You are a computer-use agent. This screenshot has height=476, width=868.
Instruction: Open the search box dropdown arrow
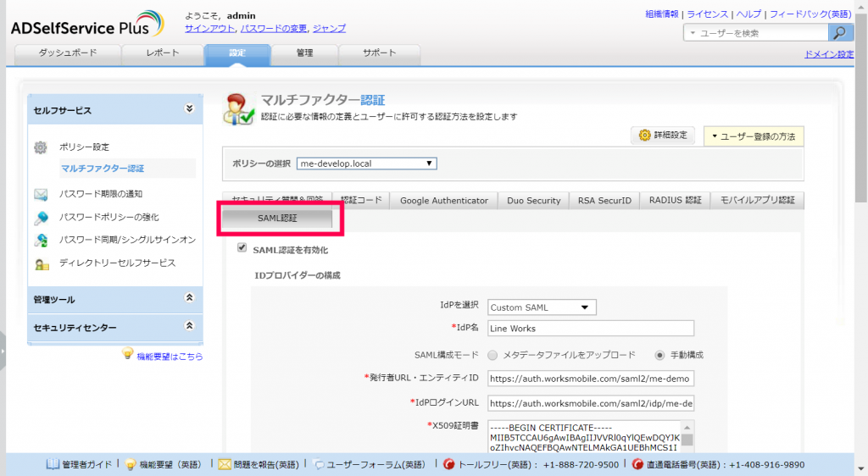click(693, 33)
